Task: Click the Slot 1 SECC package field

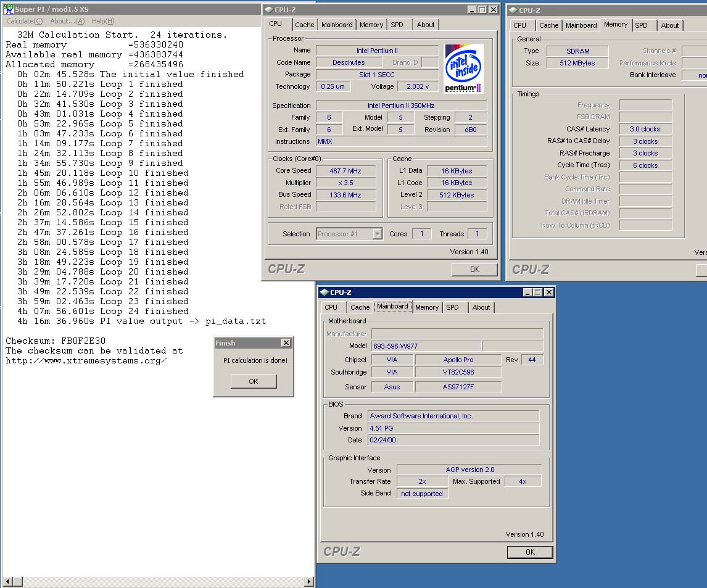Action: click(x=377, y=75)
